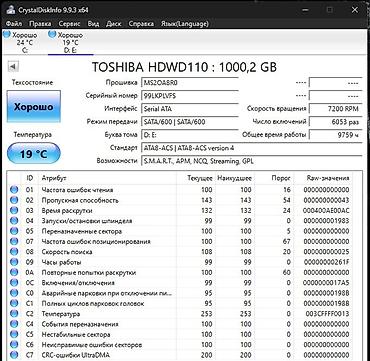Open the Диск menu
This screenshot has width=370, height=361.
click(114, 24)
